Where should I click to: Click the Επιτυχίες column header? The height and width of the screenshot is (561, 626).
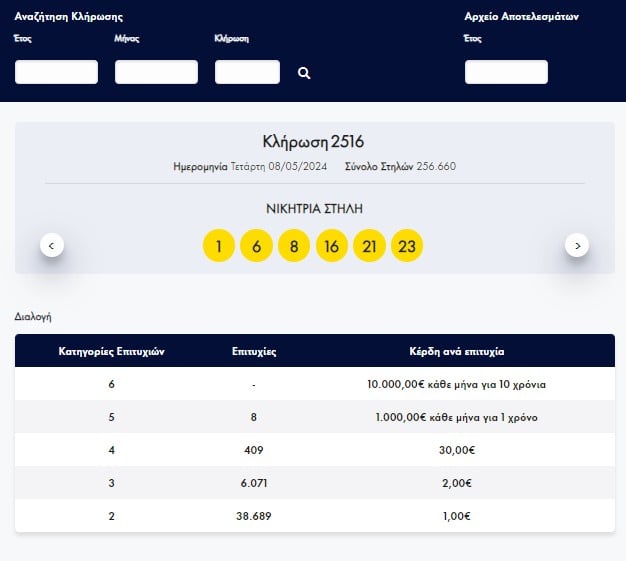click(254, 351)
